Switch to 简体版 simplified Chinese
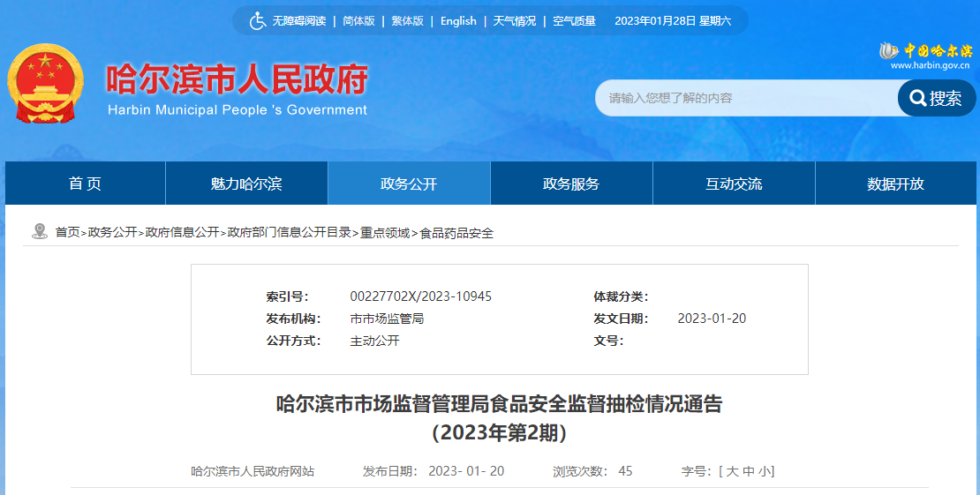Image resolution: width=980 pixels, height=495 pixels. [358, 21]
